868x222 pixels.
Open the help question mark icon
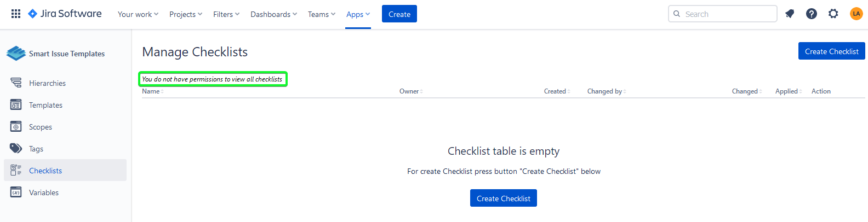tap(812, 14)
